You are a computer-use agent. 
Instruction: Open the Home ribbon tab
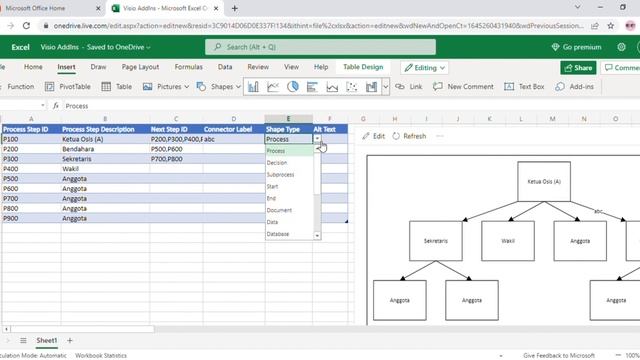tap(33, 67)
